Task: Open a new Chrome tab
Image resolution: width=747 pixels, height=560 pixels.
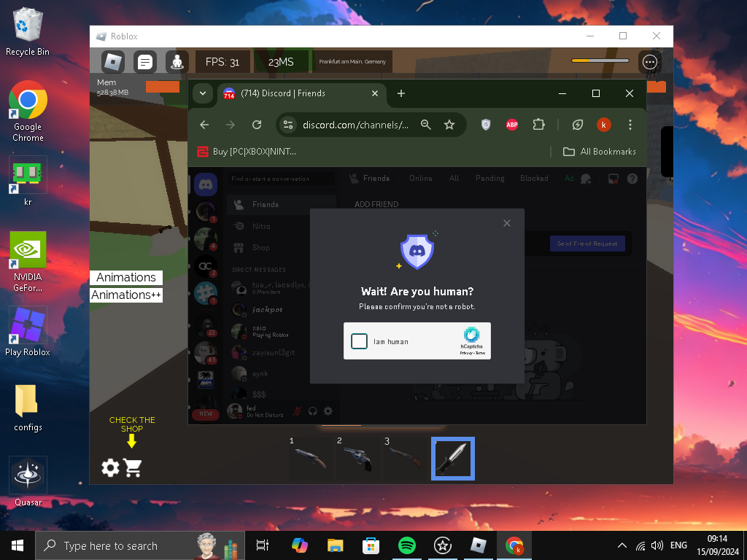Action: pyautogui.click(x=401, y=93)
